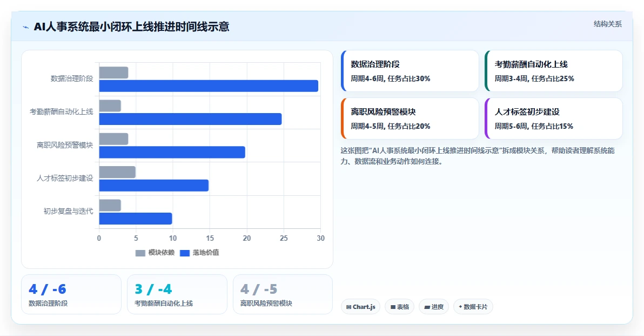Click blue 落地价值 bar for 初步复盘与迭代

click(136, 219)
